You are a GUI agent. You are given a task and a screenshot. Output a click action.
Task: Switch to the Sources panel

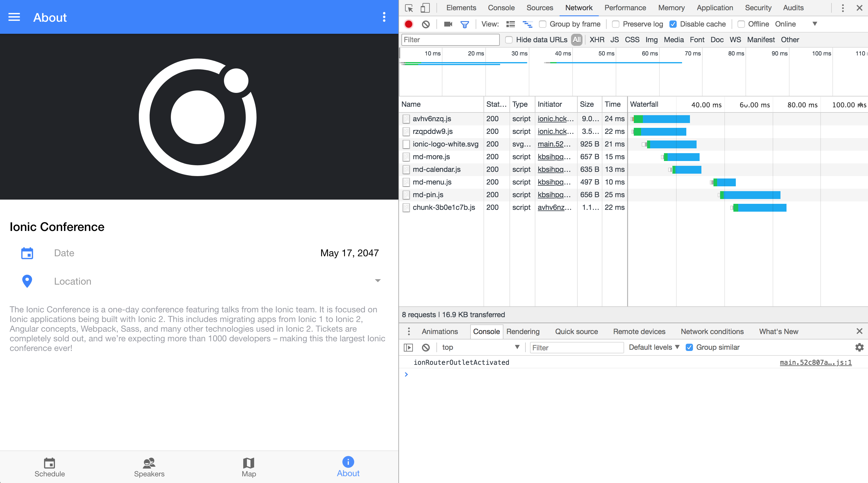pyautogui.click(x=539, y=8)
